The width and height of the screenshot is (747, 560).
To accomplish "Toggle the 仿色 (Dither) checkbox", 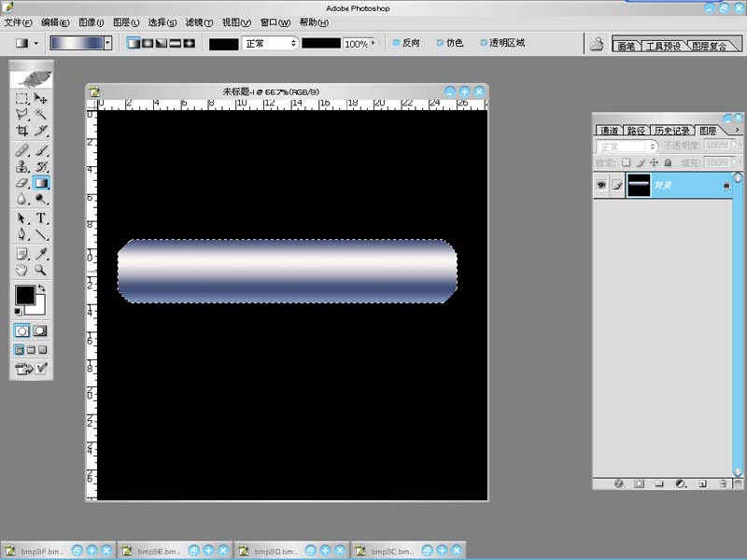I will (x=440, y=44).
